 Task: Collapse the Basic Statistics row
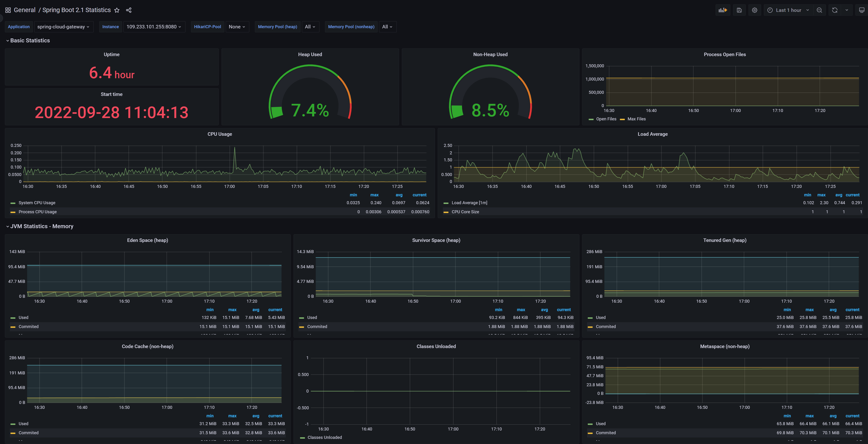[x=30, y=41]
